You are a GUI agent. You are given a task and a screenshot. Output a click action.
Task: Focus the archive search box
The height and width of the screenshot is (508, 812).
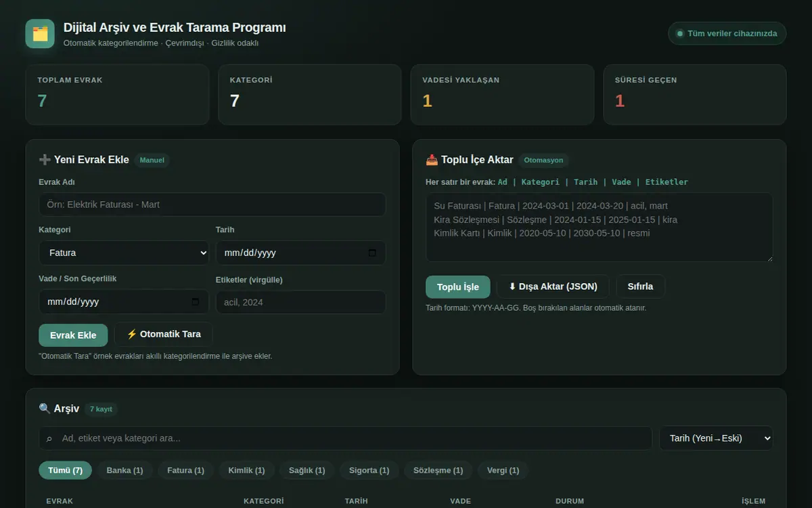(x=345, y=438)
